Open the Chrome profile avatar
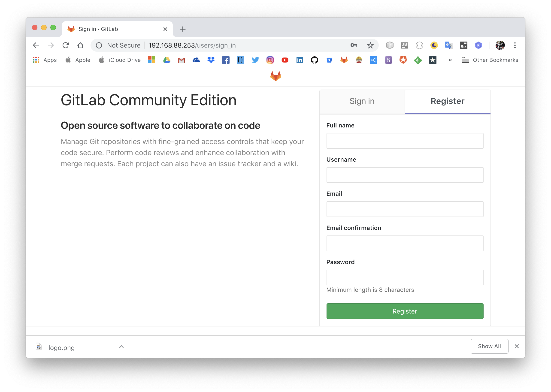The height and width of the screenshot is (392, 551). pos(500,45)
